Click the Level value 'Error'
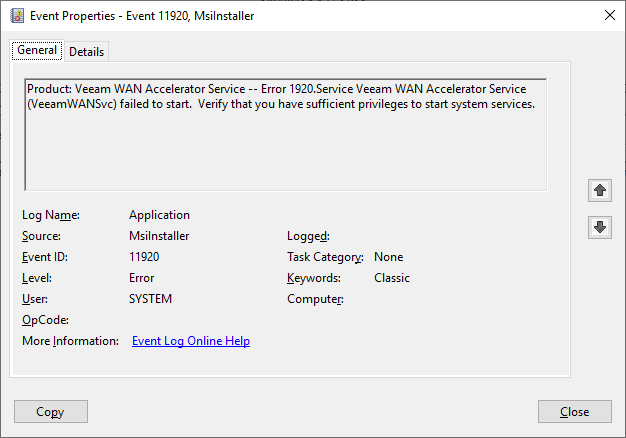The height and width of the screenshot is (438, 626). (x=141, y=278)
